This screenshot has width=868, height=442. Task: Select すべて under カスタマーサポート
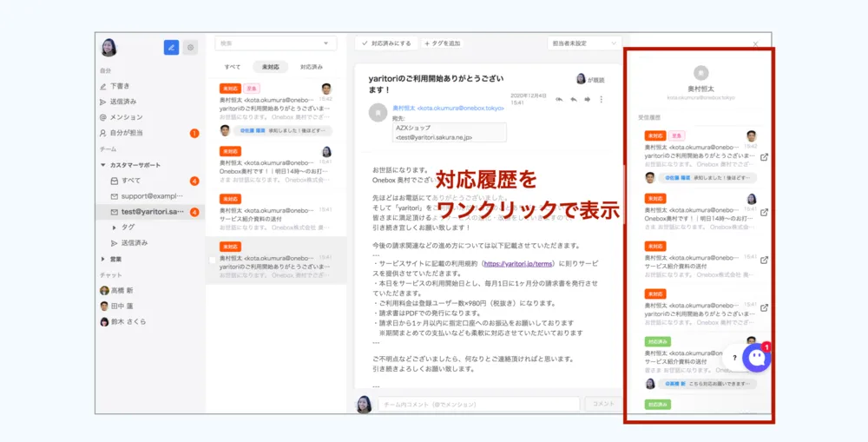[x=131, y=181]
